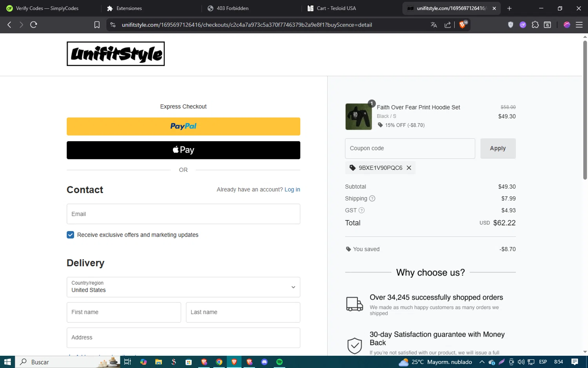
Task: Open the volume control in system tray
Action: [521, 362]
